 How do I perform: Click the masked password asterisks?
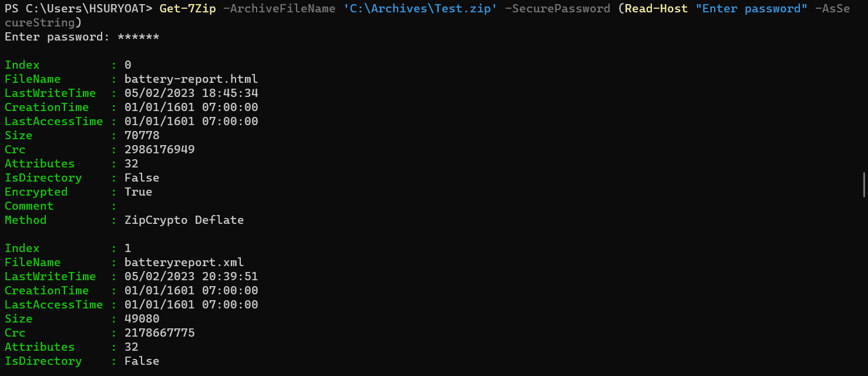click(x=138, y=37)
